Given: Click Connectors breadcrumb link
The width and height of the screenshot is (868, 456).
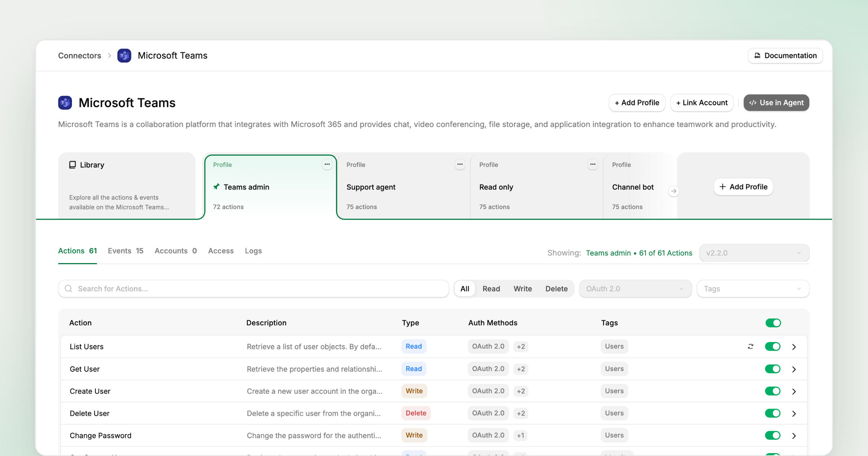Looking at the screenshot, I should 80,55.
